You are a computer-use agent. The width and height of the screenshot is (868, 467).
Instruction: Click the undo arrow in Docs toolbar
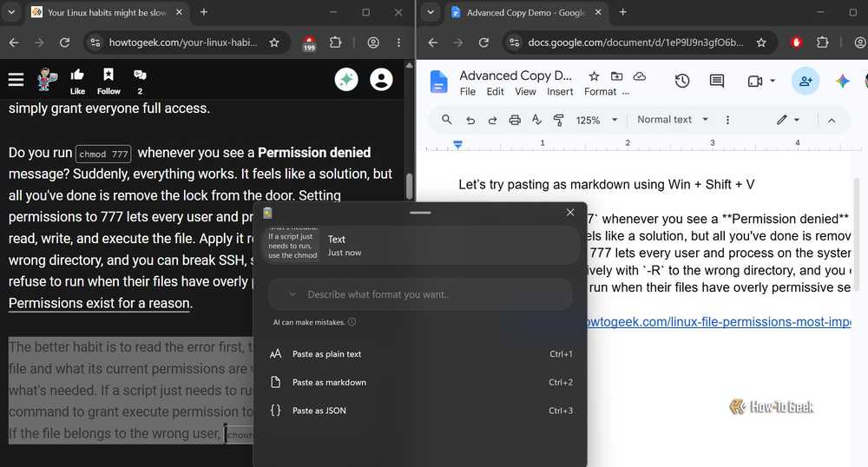pyautogui.click(x=470, y=120)
